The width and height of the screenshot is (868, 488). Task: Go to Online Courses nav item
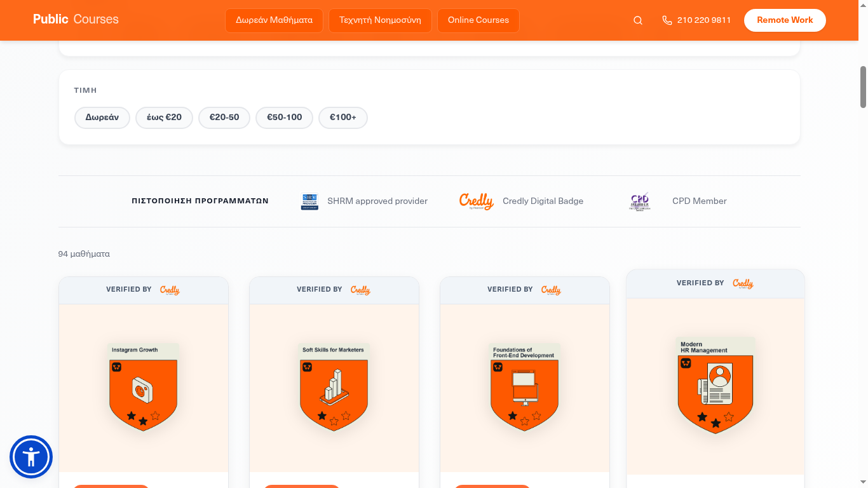pos(478,20)
